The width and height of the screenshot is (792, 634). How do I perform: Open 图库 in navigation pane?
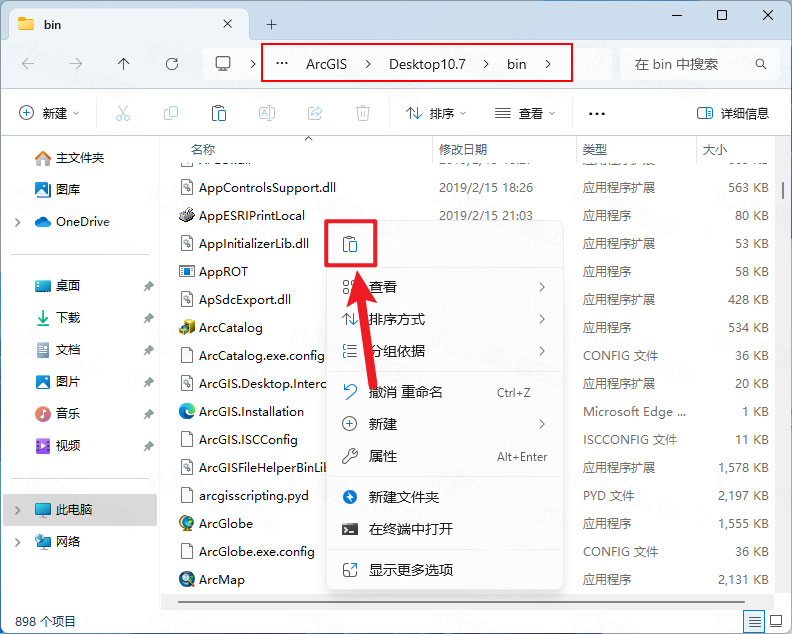pos(57,189)
